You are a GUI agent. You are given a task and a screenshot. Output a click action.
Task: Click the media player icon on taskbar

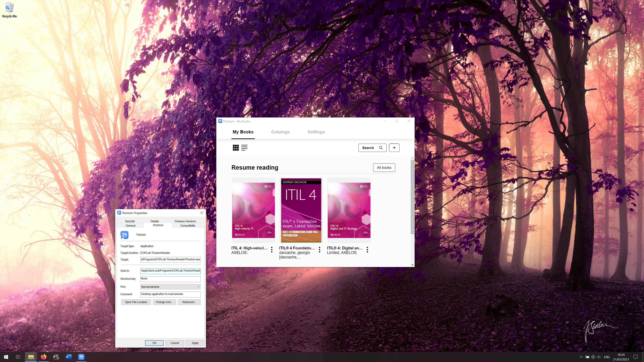tap(56, 357)
